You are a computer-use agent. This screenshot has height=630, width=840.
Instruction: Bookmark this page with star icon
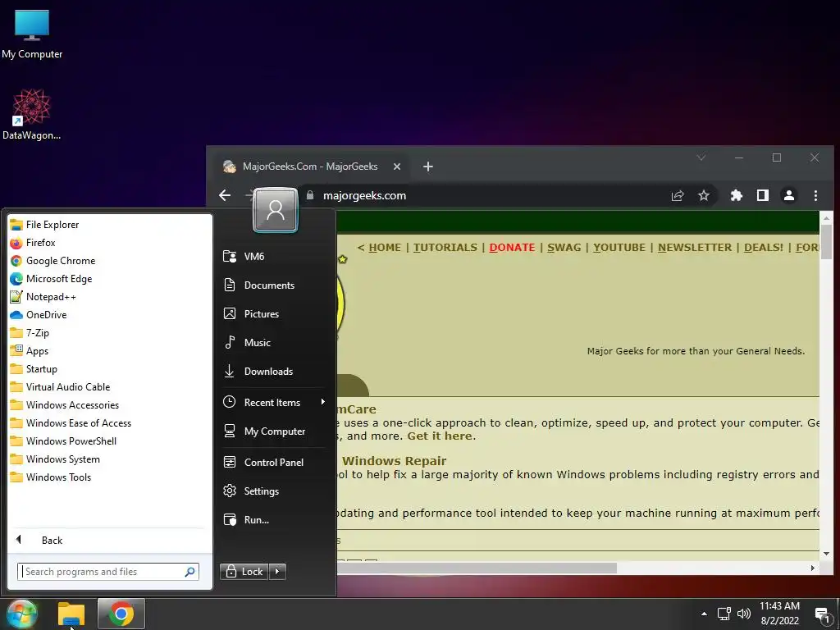(703, 195)
